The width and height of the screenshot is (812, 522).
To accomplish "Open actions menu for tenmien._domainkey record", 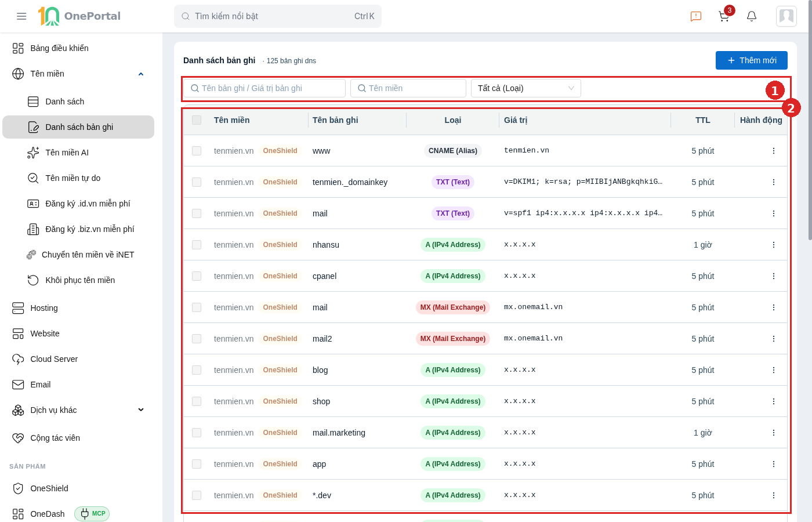I will [x=774, y=182].
